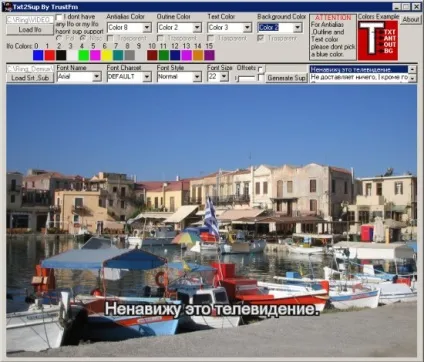
Task: Pick Ifo color 12 navy swatch
Action: [175, 55]
